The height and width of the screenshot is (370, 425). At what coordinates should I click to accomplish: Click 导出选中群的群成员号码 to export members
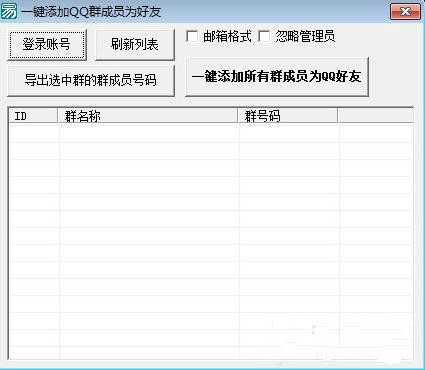point(91,80)
